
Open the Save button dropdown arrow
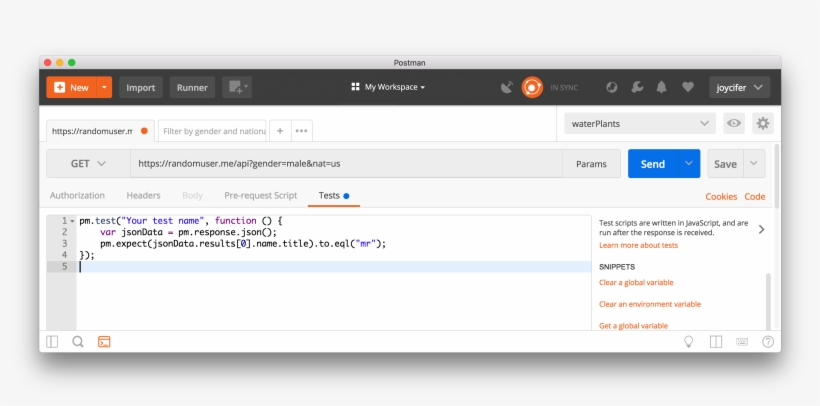pyautogui.click(x=754, y=164)
